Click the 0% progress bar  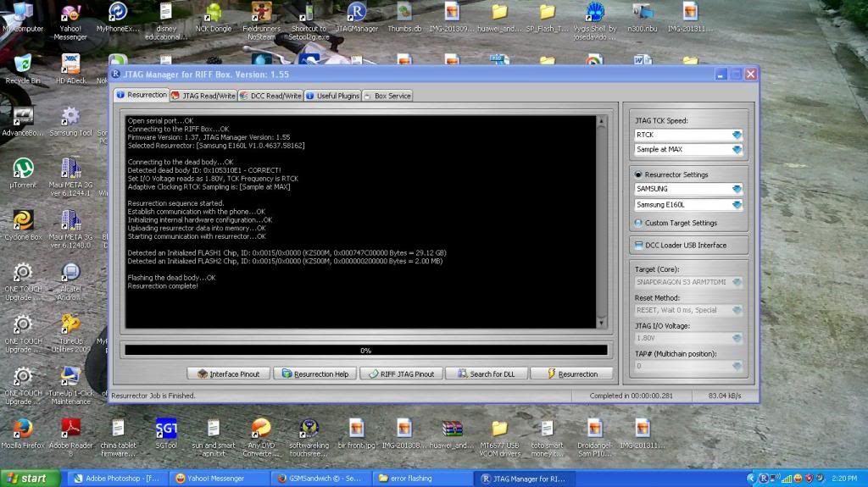[366, 351]
